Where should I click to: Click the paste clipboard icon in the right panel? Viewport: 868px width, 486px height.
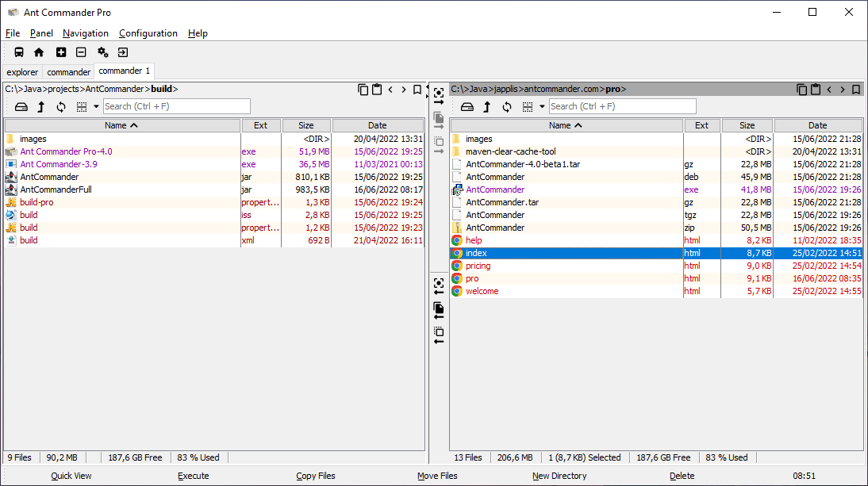(x=815, y=90)
